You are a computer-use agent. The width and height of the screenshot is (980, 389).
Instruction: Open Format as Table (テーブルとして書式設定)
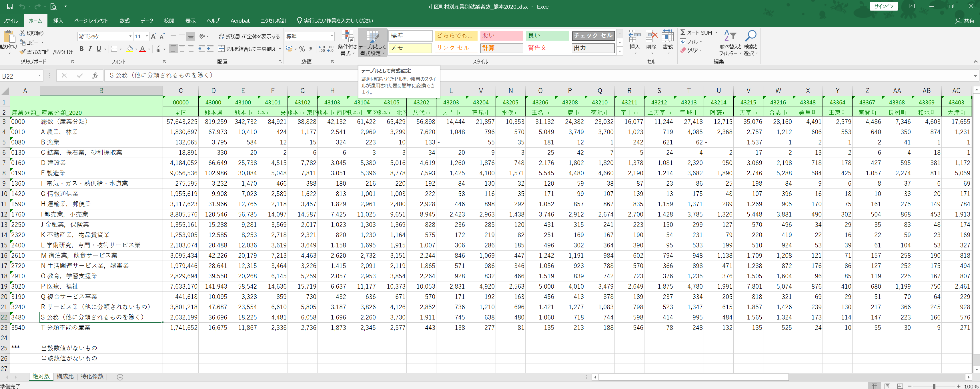[372, 43]
